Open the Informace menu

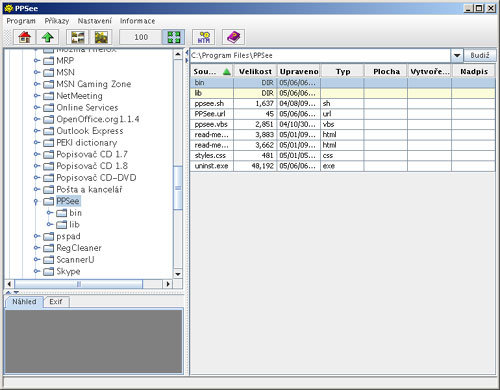coord(137,21)
